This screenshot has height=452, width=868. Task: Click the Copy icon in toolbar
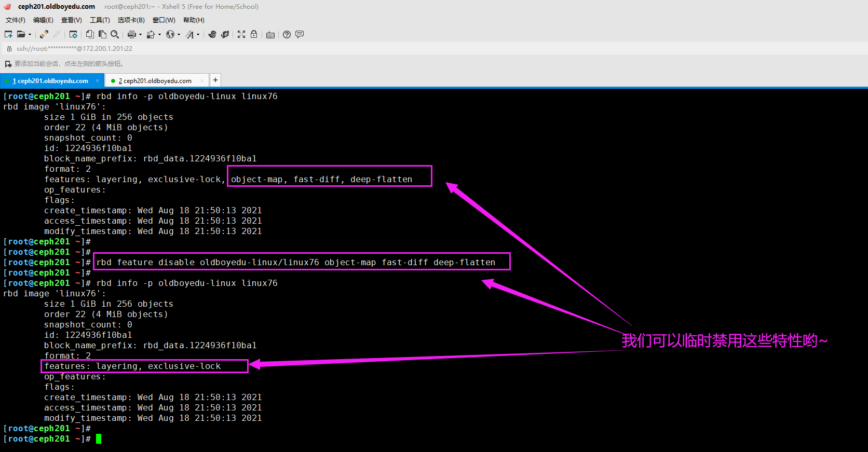coord(90,34)
